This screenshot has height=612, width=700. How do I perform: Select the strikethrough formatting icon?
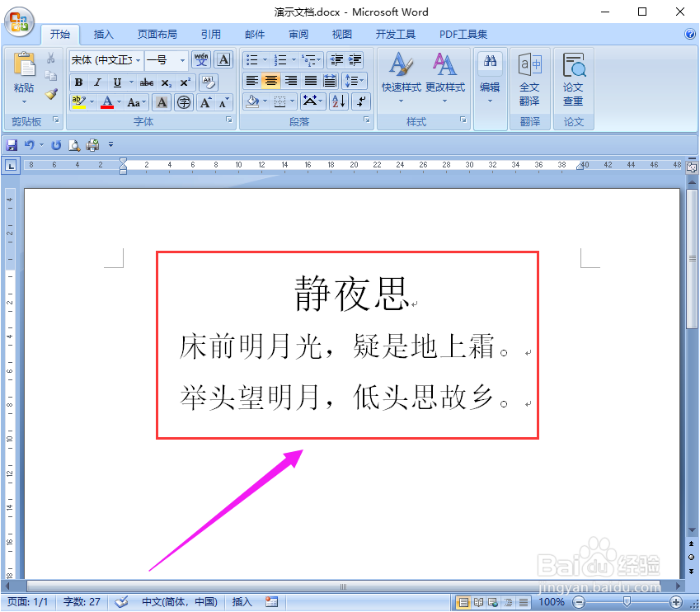(147, 82)
